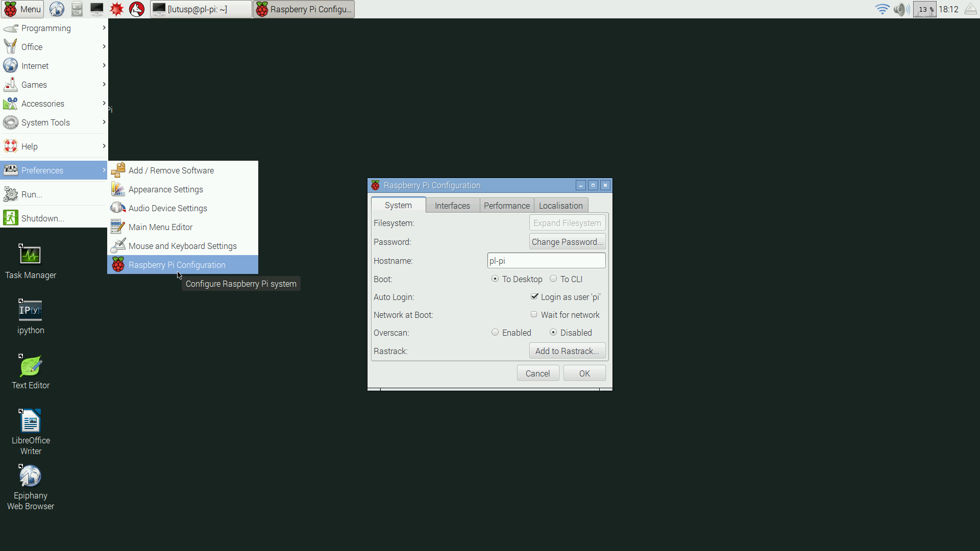Launch the file manager from the taskbar
The width and height of the screenshot is (980, 551).
point(77,9)
